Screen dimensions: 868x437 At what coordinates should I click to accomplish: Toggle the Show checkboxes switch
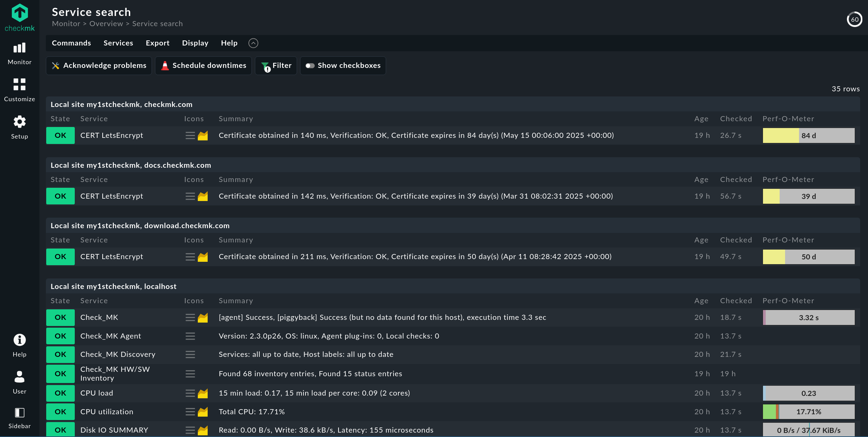tap(343, 66)
